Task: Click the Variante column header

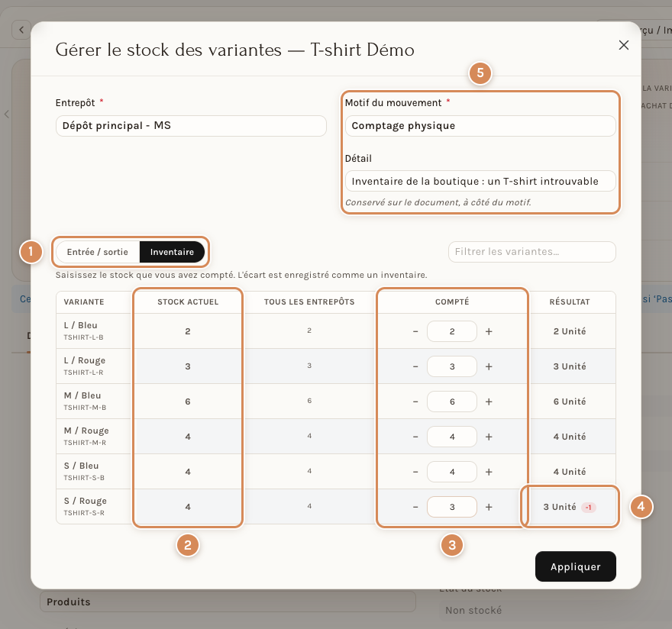Action: click(x=84, y=302)
